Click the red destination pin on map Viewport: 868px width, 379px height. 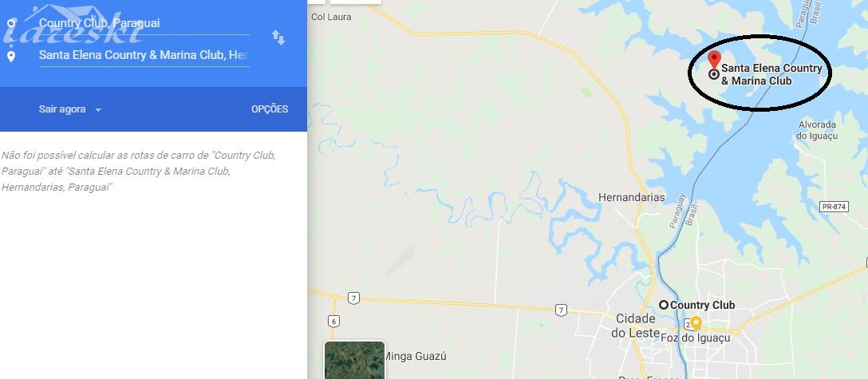(x=715, y=60)
